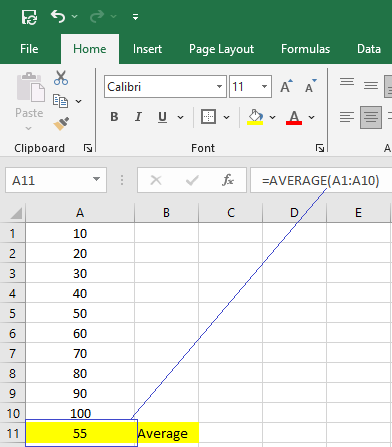Viewport: 392px width, 447px height.
Task: Select yellow cell showing 55
Action: click(x=81, y=433)
